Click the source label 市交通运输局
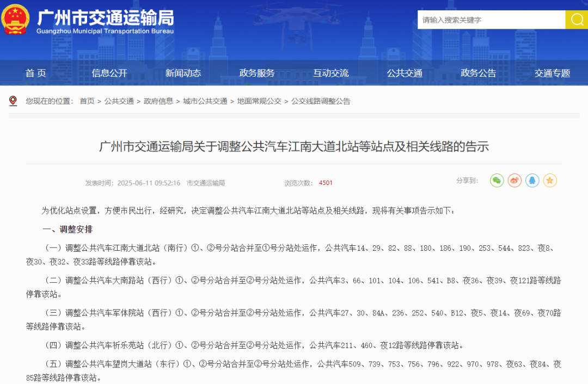 click(206, 183)
